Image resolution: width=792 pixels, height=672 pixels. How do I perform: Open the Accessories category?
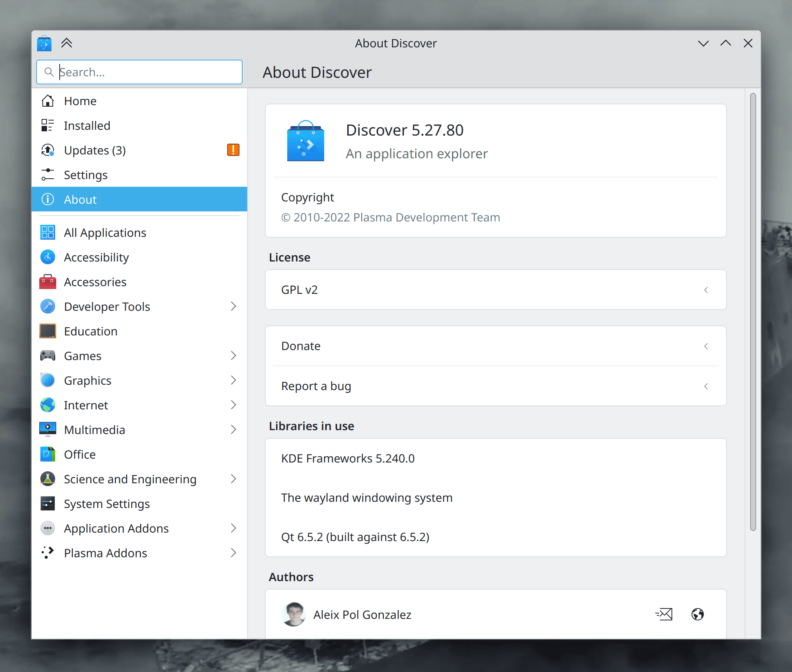(139, 282)
